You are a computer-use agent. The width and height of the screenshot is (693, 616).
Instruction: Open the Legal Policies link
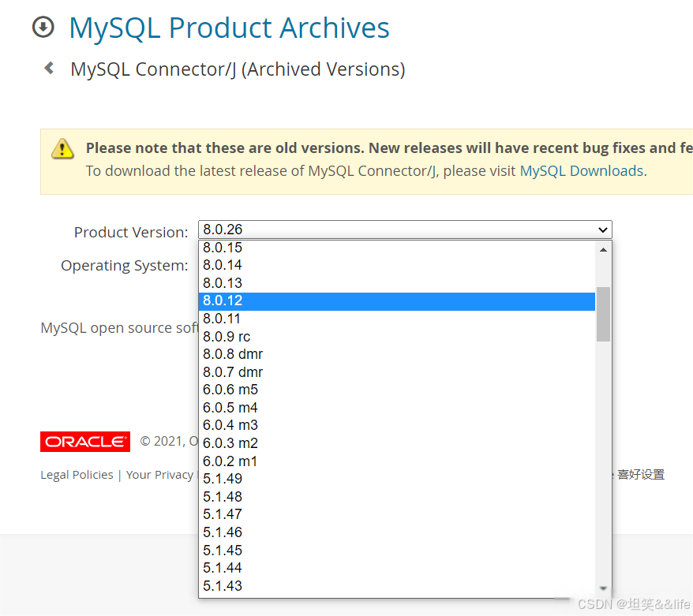click(x=77, y=475)
